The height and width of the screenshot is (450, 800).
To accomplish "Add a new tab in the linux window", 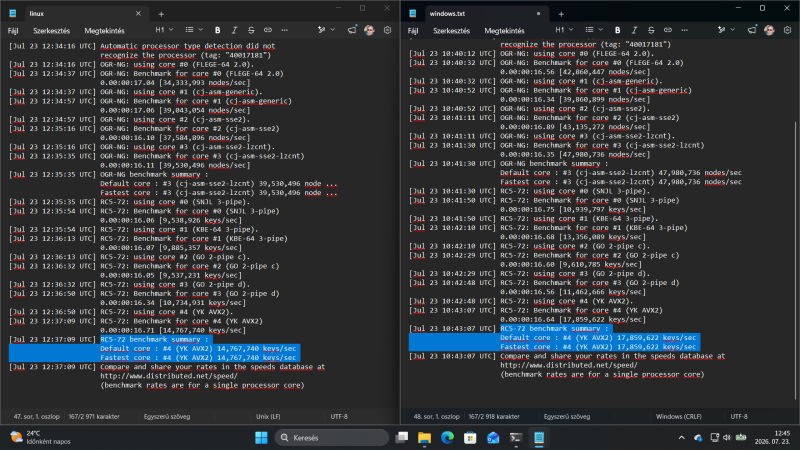I will coord(161,14).
